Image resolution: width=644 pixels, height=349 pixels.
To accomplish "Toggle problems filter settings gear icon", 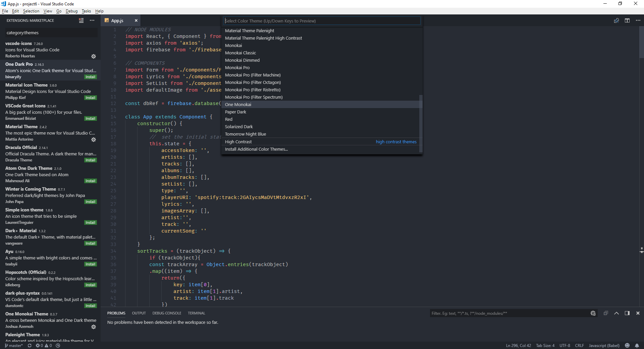I will 593,313.
